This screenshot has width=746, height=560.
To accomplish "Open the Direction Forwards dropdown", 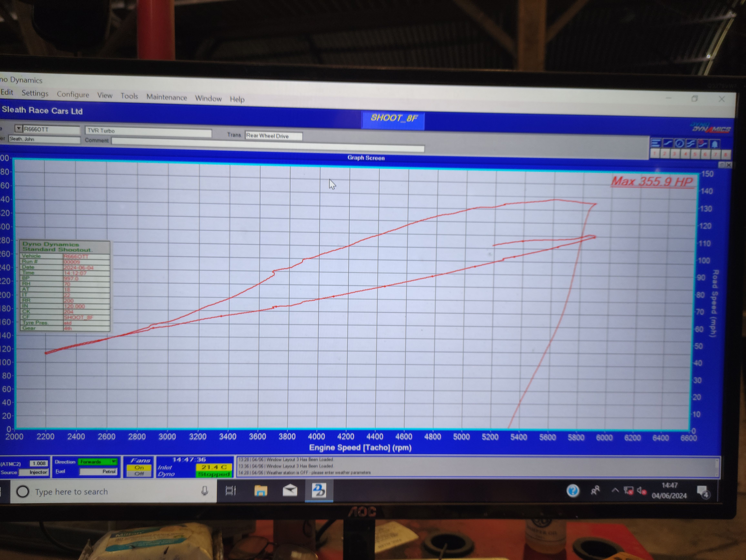I will tap(114, 462).
